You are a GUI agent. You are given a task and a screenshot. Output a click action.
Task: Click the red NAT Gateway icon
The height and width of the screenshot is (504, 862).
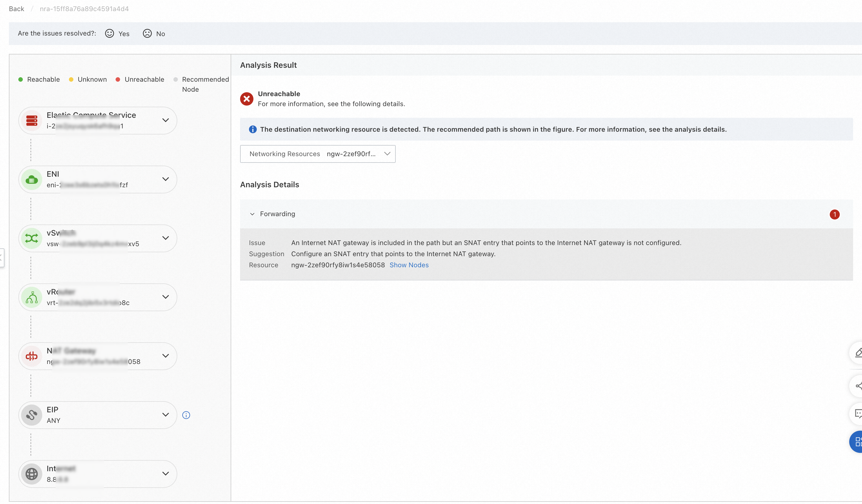tap(32, 356)
